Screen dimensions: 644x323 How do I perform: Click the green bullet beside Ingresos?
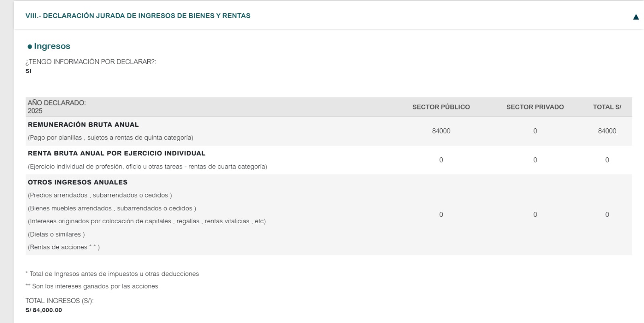tap(30, 47)
